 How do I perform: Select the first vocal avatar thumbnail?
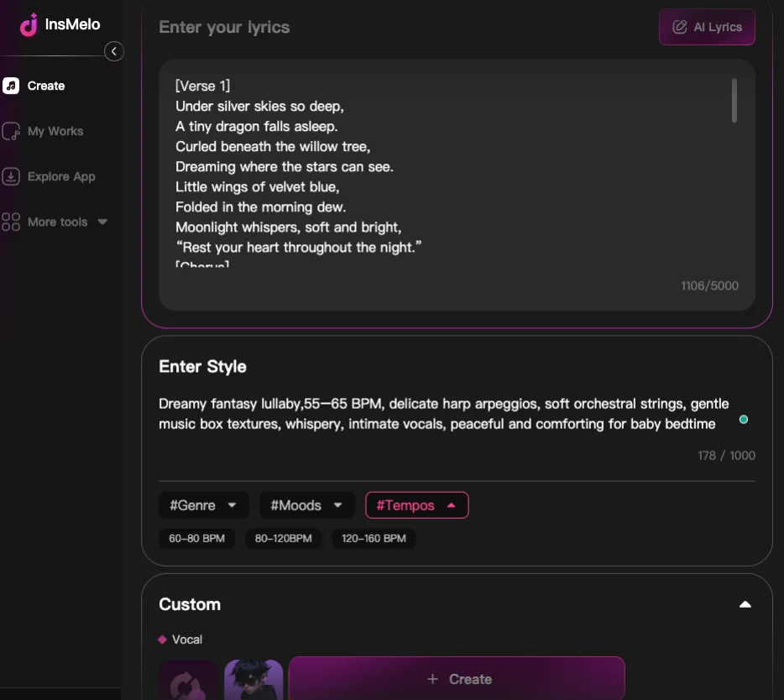coord(188,680)
